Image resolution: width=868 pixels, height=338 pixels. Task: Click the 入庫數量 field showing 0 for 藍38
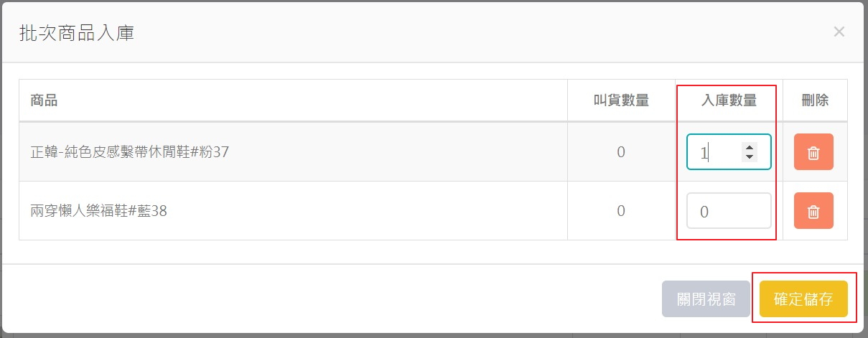729,211
